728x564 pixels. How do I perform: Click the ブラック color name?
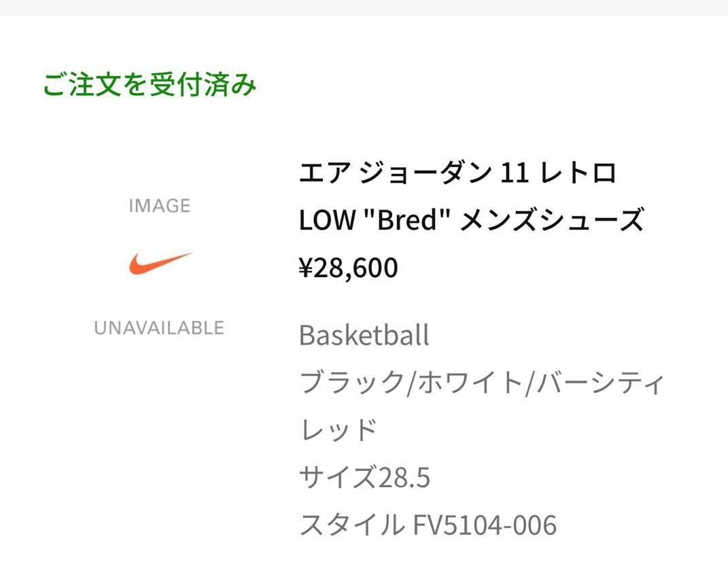[351, 383]
